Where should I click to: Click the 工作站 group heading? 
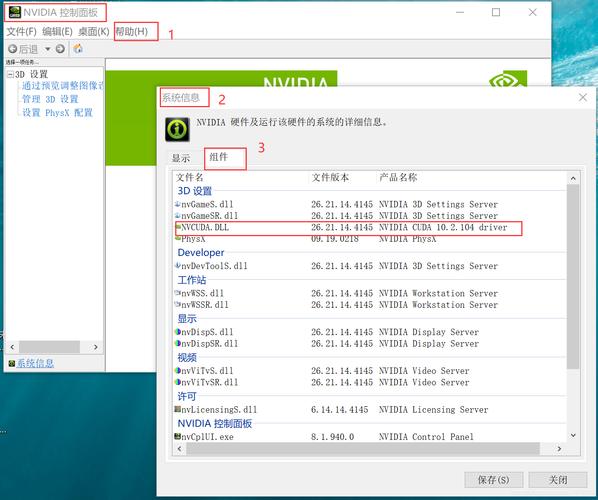[x=192, y=280]
